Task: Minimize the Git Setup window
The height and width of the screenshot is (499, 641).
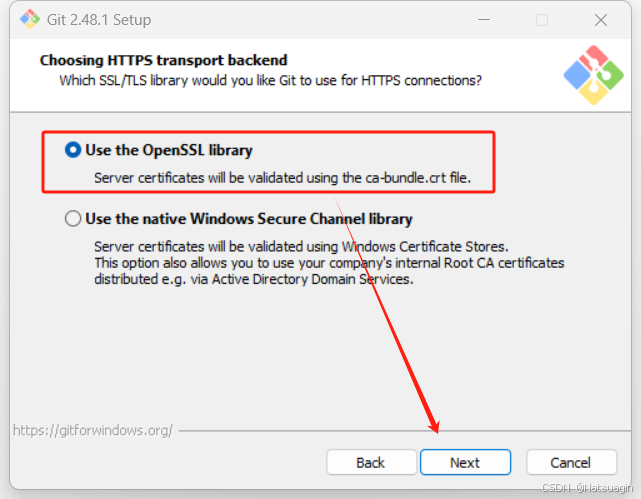Action: point(484,20)
